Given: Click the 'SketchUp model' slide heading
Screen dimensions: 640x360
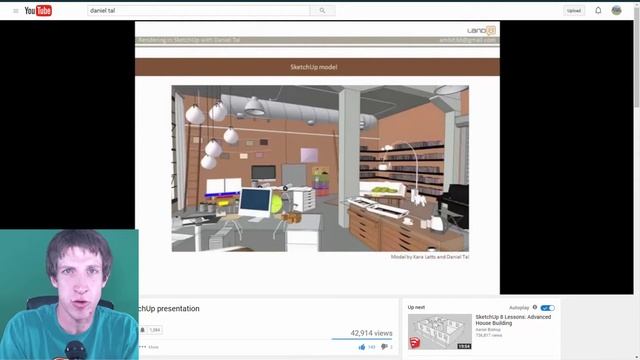Looking at the screenshot, I should click(x=313, y=67).
